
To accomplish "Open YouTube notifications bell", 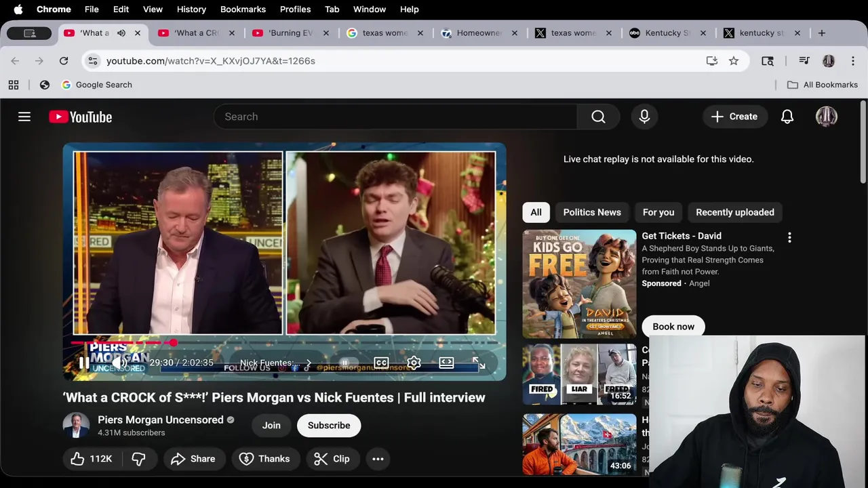I will coord(787,117).
